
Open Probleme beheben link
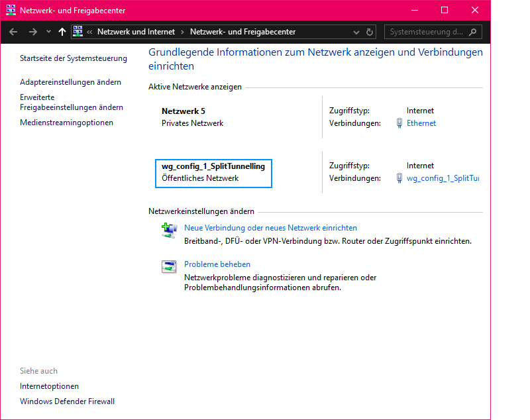click(x=217, y=264)
